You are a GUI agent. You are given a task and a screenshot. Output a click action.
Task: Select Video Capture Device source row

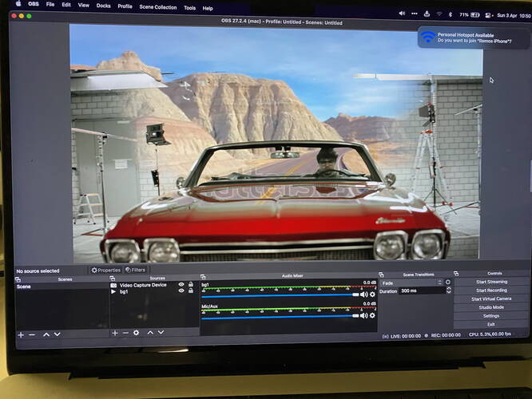153,285
